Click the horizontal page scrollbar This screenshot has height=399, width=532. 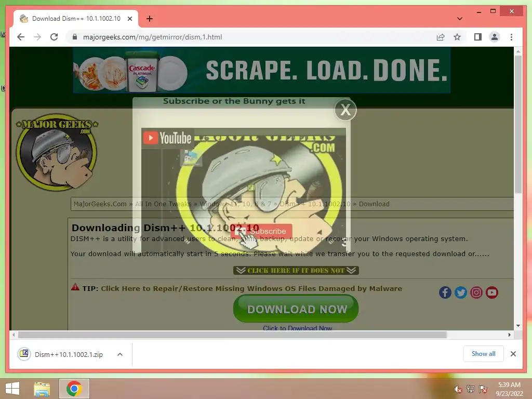(232, 335)
